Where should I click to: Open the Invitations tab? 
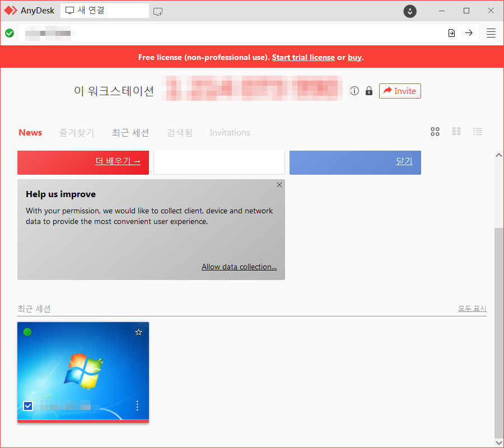230,132
